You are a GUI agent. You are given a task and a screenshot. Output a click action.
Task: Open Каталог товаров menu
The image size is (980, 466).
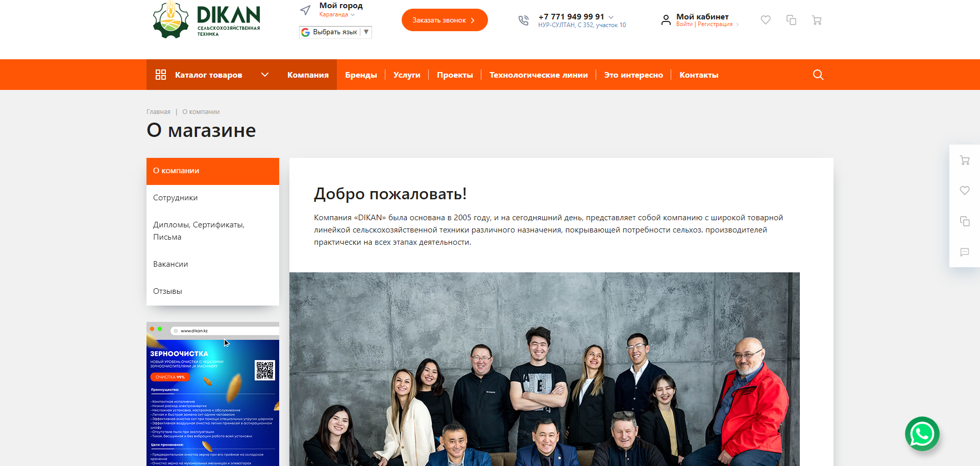[208, 75]
